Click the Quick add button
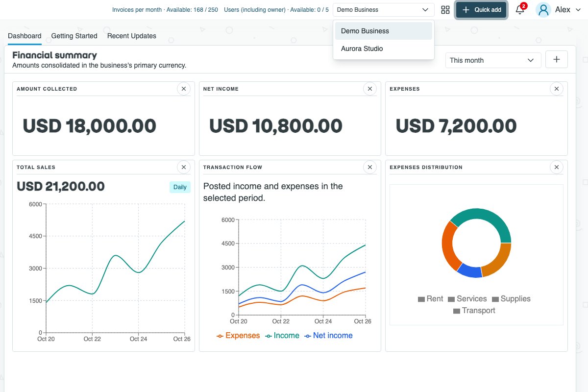The image size is (588, 392). [482, 10]
